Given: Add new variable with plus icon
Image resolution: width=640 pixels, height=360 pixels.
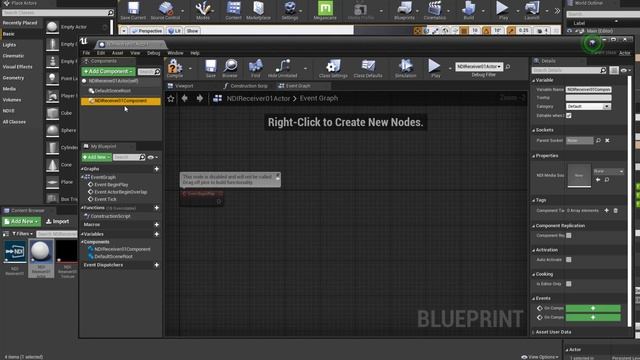Looking at the screenshot, I should click(x=156, y=234).
